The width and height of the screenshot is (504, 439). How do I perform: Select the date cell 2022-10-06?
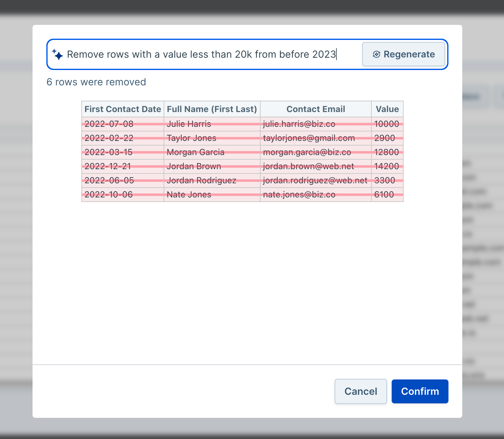(123, 195)
